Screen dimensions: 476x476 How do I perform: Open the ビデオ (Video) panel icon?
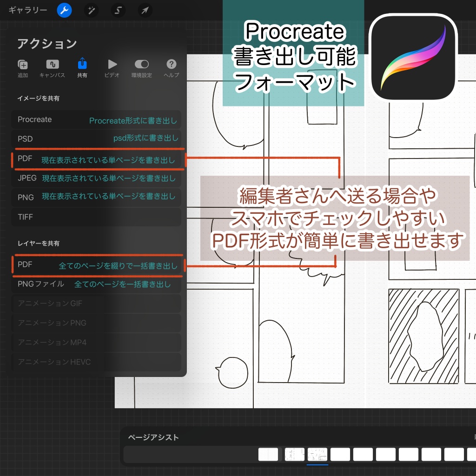click(112, 65)
